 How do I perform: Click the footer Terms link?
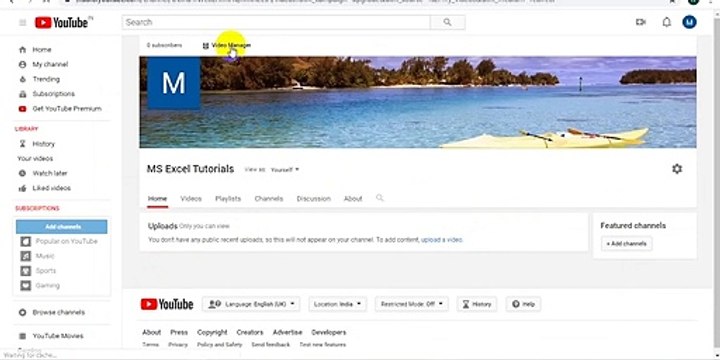tap(150, 345)
